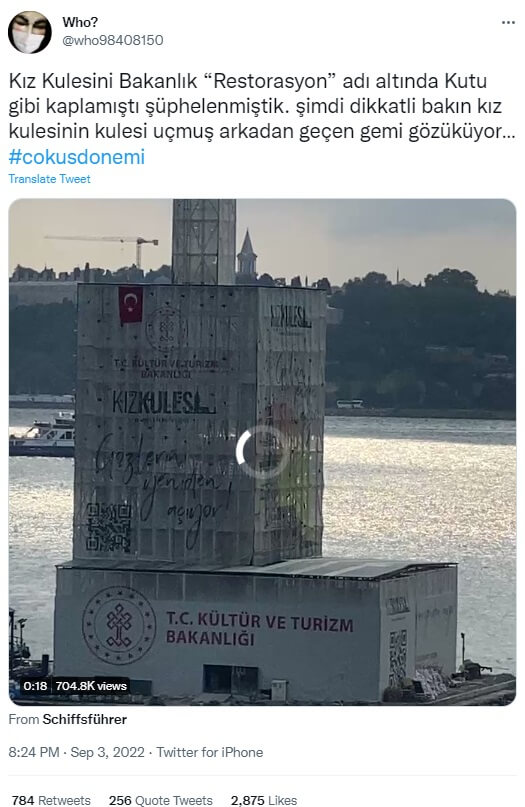Open the Who? display name
Screen dimensions: 525x807
coord(80,22)
